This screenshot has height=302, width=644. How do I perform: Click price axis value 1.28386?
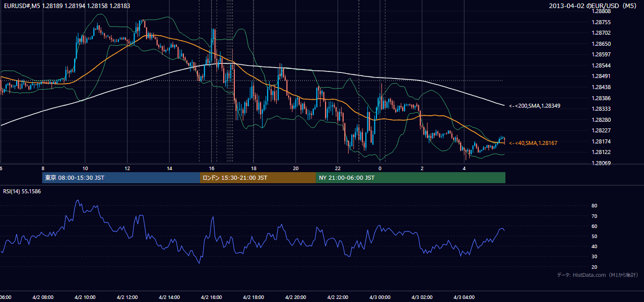(x=602, y=98)
